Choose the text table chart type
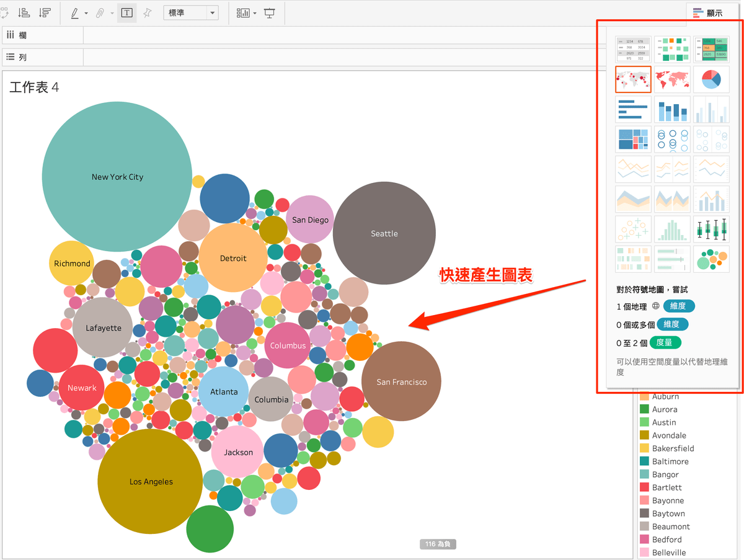The height and width of the screenshot is (560, 744). click(x=633, y=49)
